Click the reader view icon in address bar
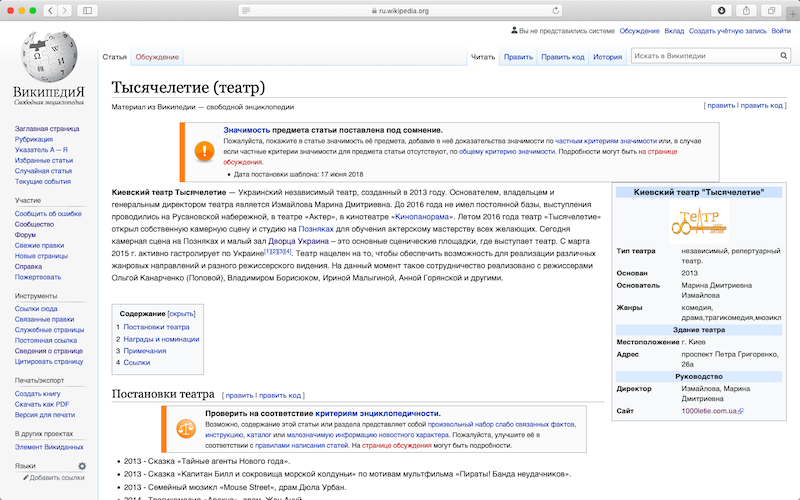 [x=246, y=10]
